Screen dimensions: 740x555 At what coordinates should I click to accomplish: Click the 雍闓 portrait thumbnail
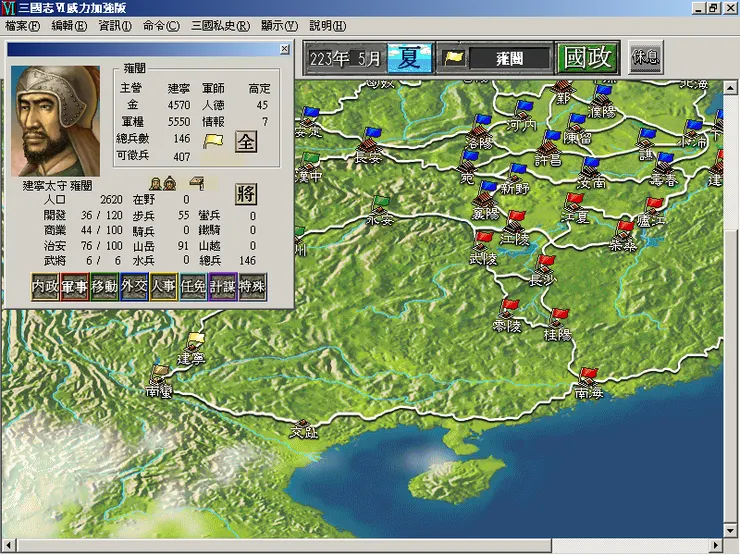(56, 121)
